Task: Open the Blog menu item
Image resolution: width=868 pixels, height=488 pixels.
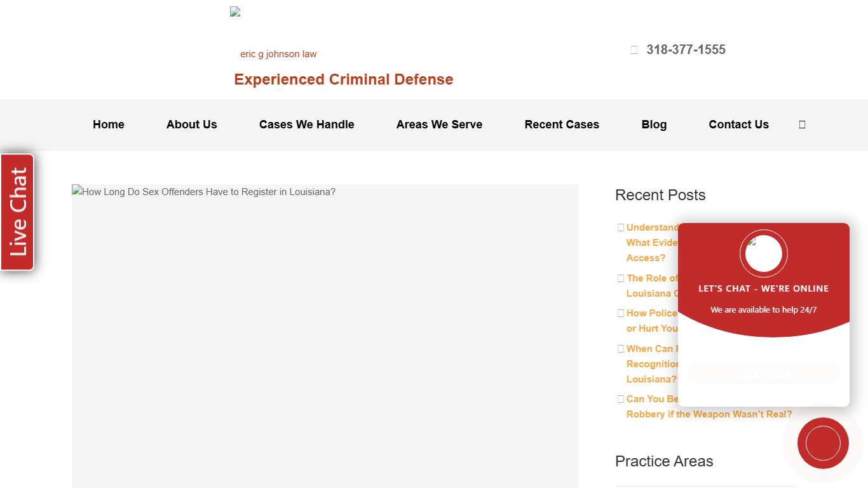Action: click(654, 125)
